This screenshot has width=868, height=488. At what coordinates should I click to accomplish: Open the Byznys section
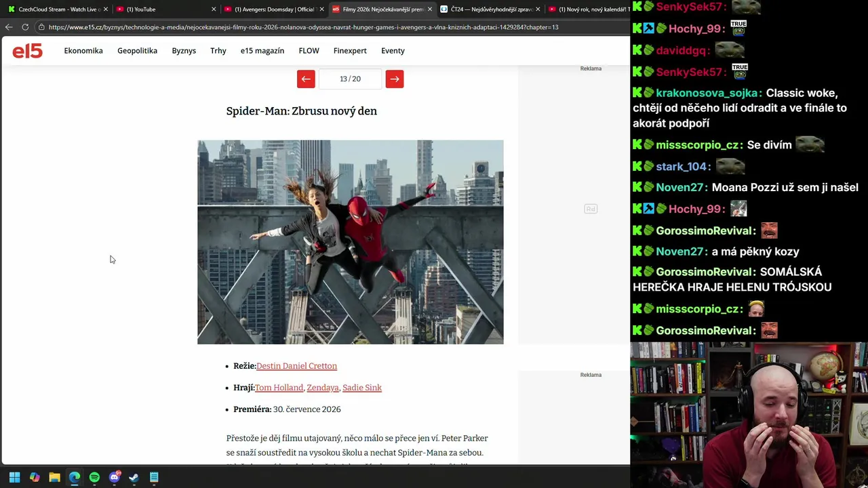coord(184,51)
